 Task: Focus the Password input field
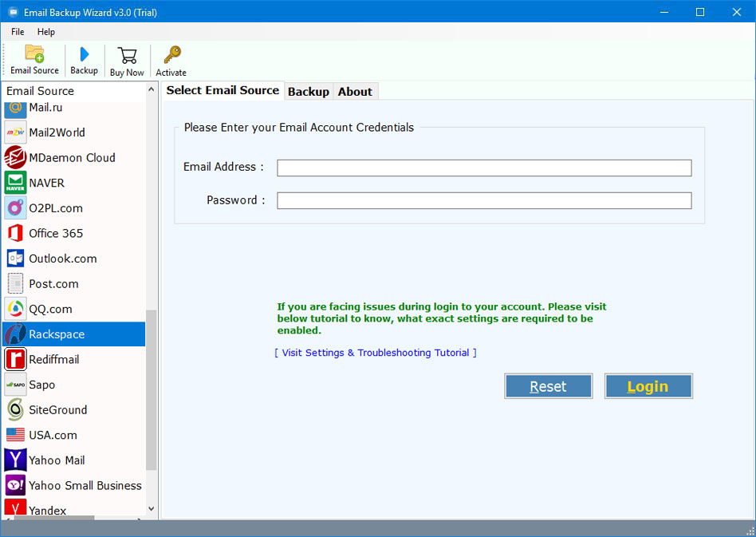coord(484,201)
